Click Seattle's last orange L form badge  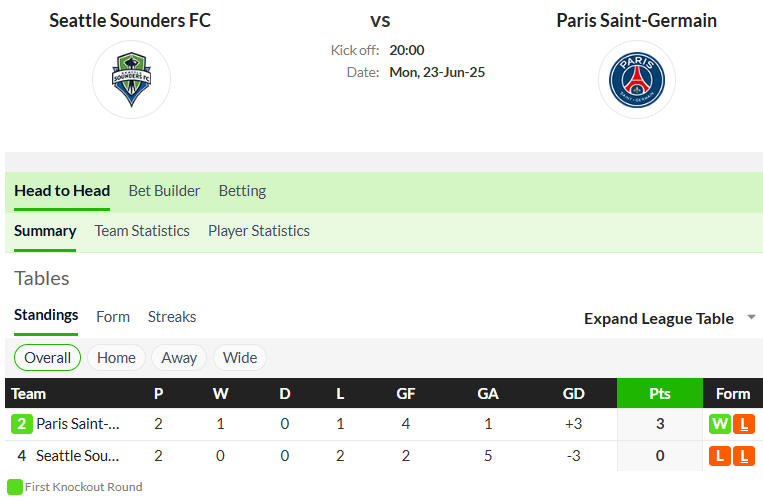pos(744,456)
